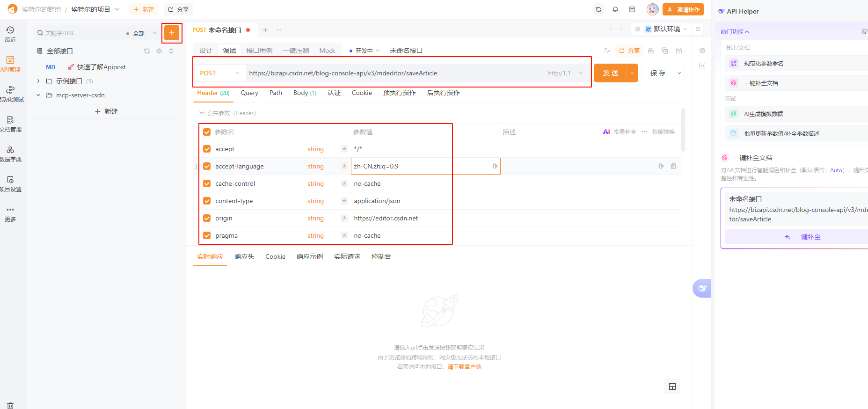Click the 保存 save button
Screen dimensions: 868x409
coord(658,73)
